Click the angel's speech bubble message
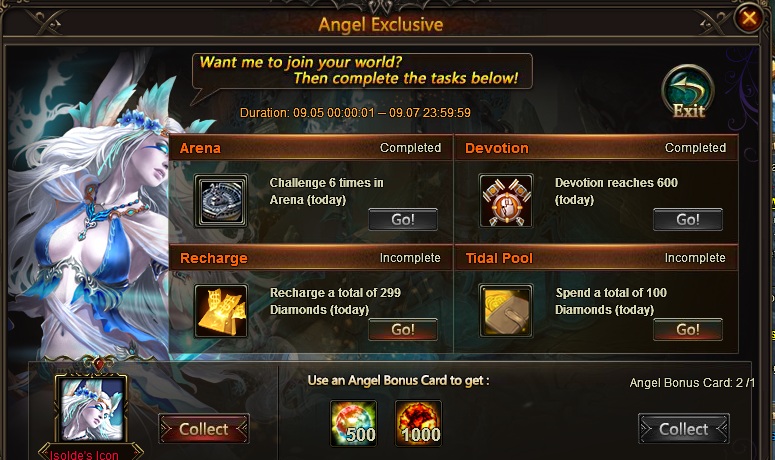The image size is (775, 460). (362, 71)
